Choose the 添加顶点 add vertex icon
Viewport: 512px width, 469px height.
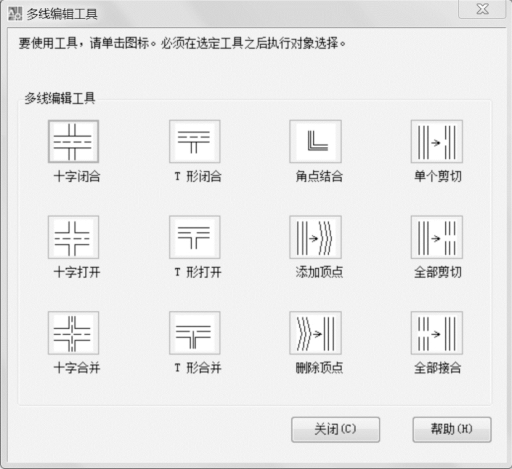(x=316, y=237)
